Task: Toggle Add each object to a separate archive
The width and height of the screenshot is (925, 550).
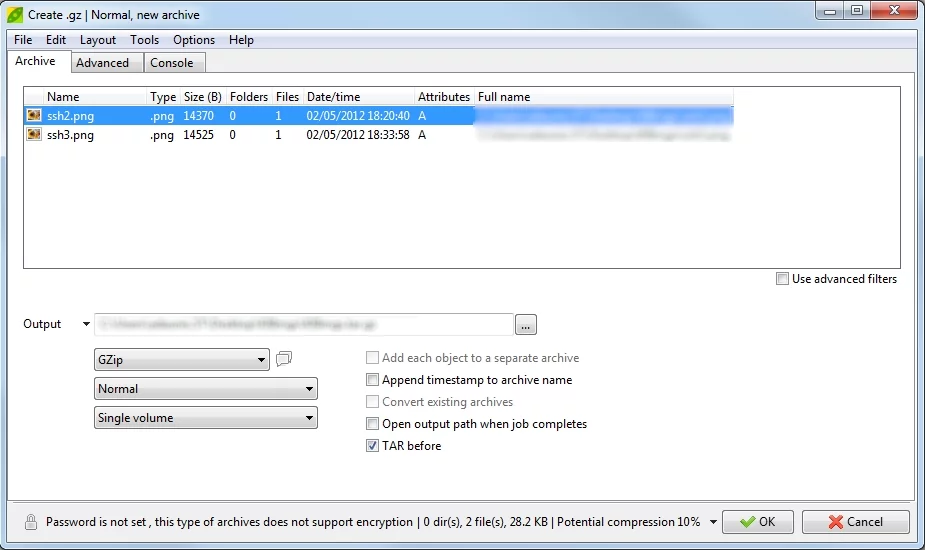Action: pos(372,358)
